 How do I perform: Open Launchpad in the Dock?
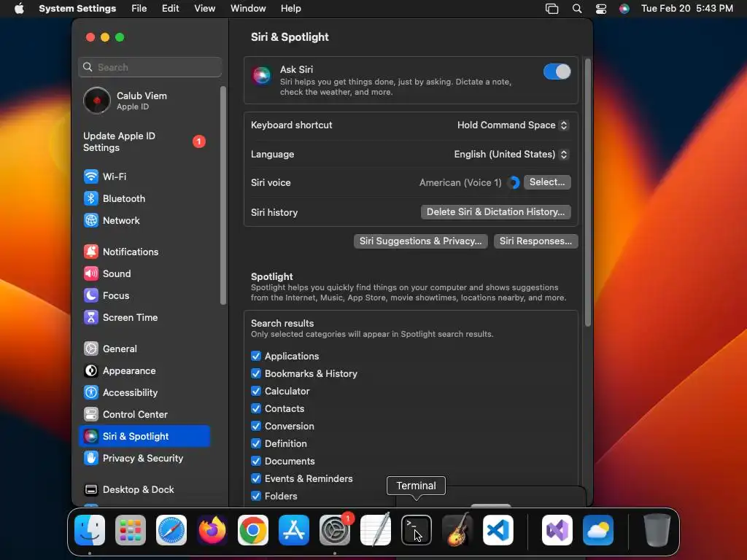131,530
